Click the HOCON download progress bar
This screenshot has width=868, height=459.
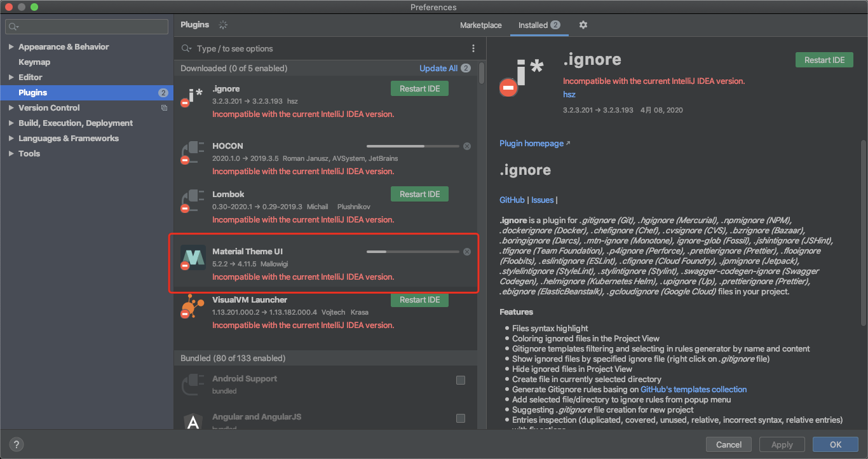coord(412,146)
